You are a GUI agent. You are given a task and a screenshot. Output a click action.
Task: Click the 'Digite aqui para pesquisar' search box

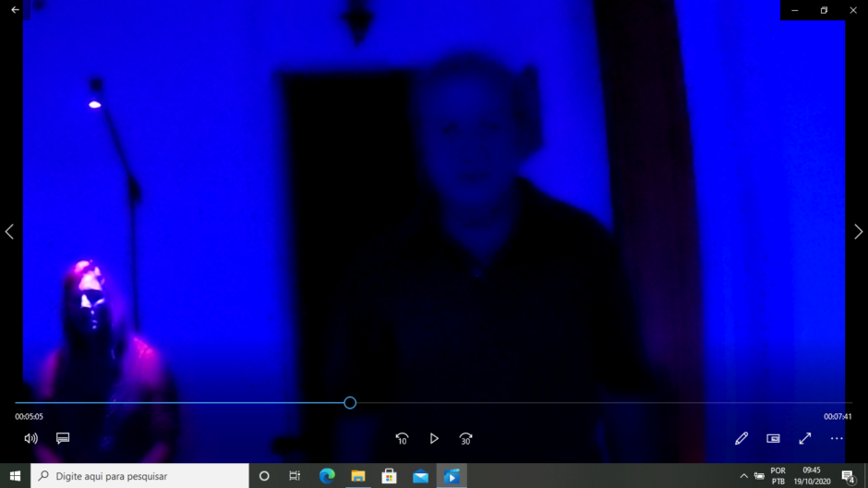pos(139,476)
